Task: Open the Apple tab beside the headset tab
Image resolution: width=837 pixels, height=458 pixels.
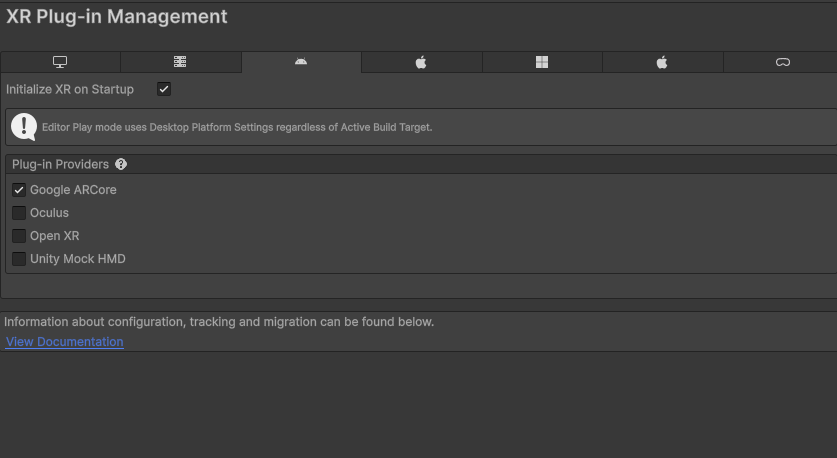Action: pyautogui.click(x=662, y=62)
